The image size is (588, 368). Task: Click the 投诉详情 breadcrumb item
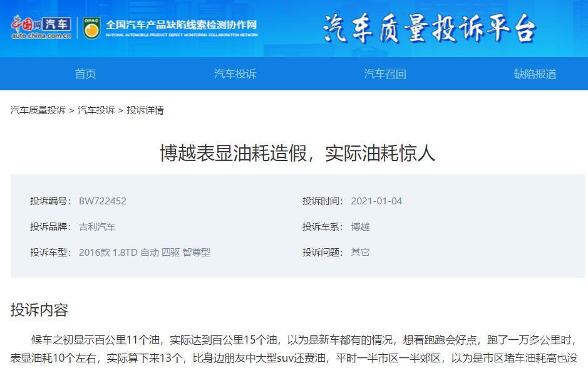click(145, 110)
